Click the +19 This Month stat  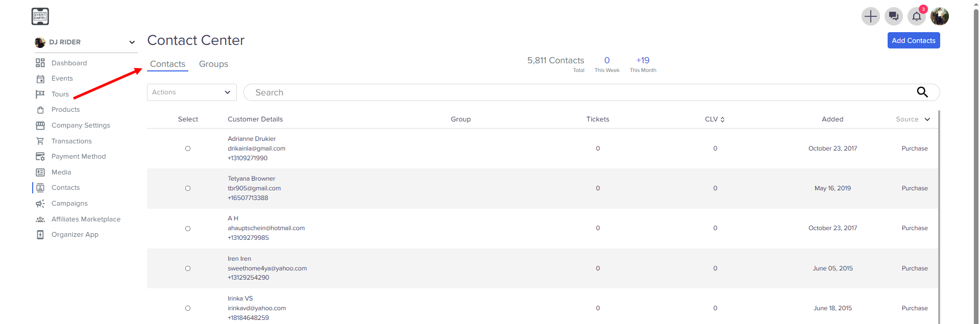[643, 64]
